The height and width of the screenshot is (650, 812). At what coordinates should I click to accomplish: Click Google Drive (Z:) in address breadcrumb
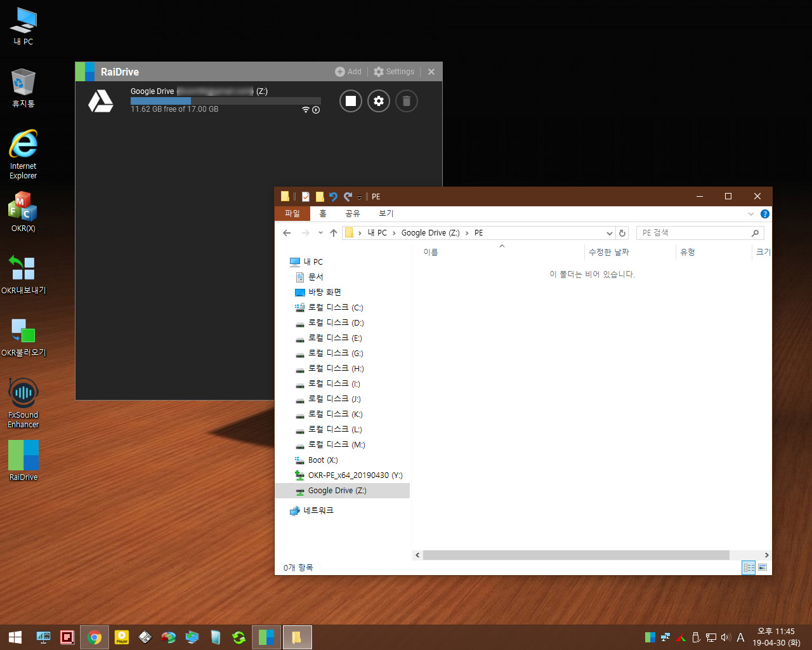[x=430, y=233]
